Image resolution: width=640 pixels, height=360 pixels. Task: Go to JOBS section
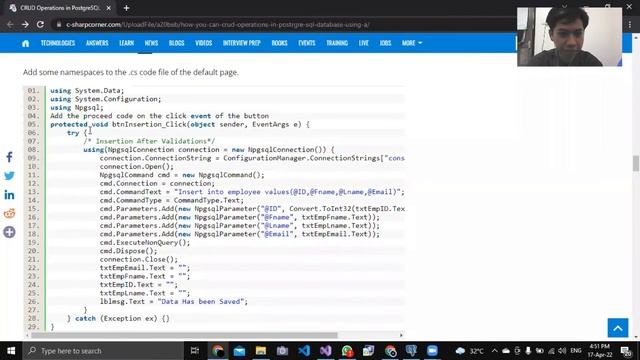tap(385, 43)
